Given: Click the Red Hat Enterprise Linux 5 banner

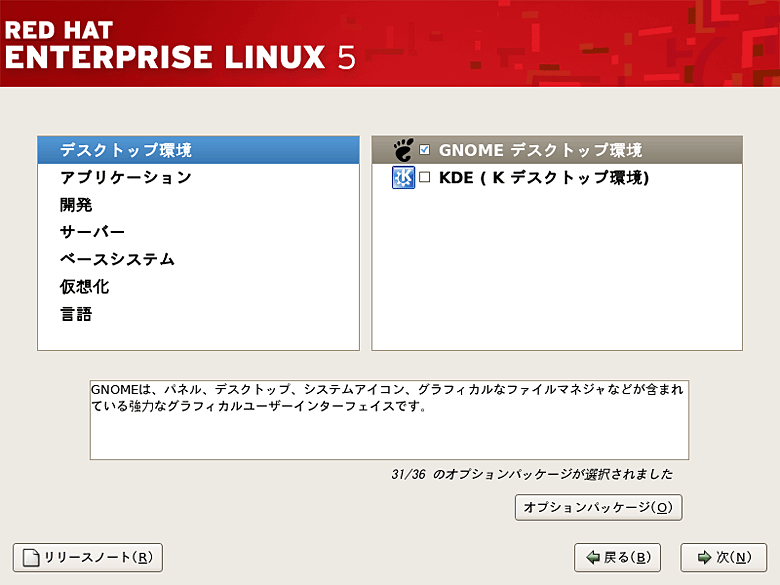Looking at the screenshot, I should pyautogui.click(x=180, y=44).
